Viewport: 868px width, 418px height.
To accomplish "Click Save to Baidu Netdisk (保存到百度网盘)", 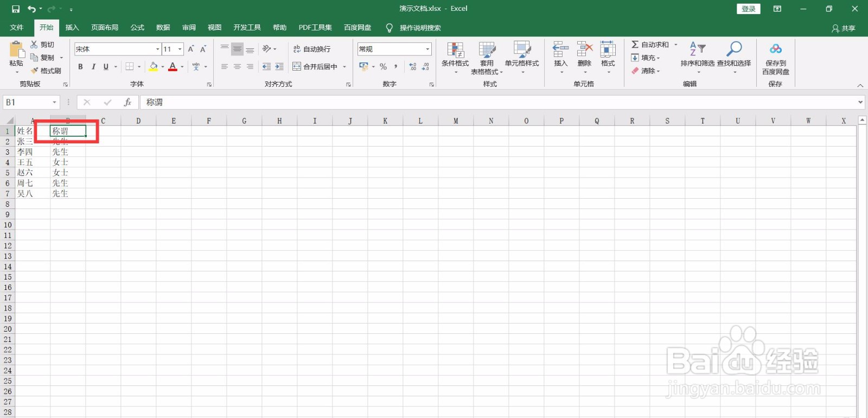I will click(x=776, y=59).
